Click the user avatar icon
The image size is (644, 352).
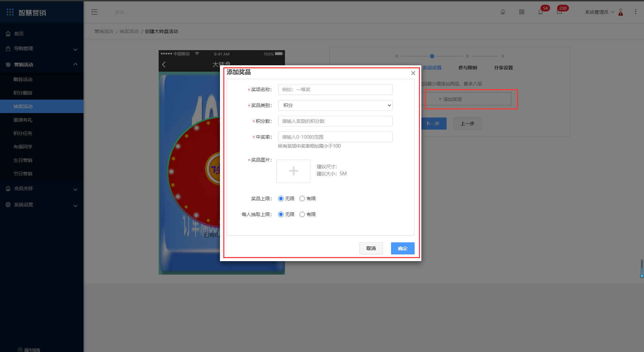pyautogui.click(x=621, y=12)
